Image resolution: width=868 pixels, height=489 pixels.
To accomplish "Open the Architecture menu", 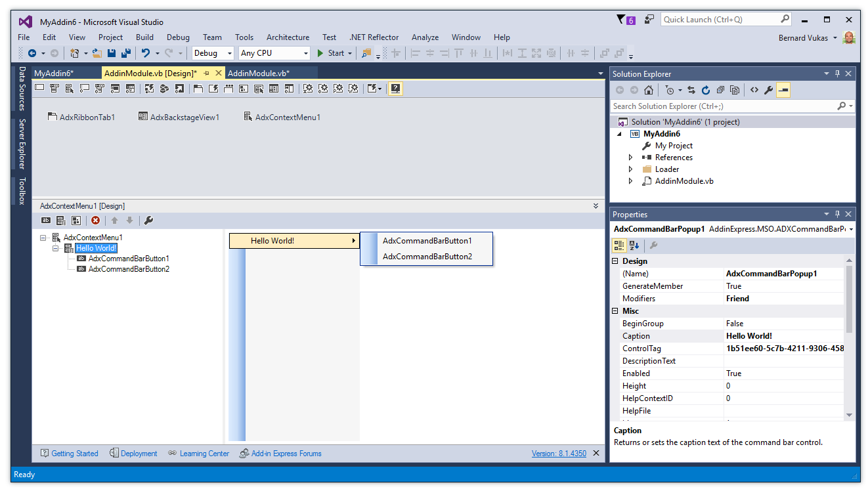I will (288, 37).
